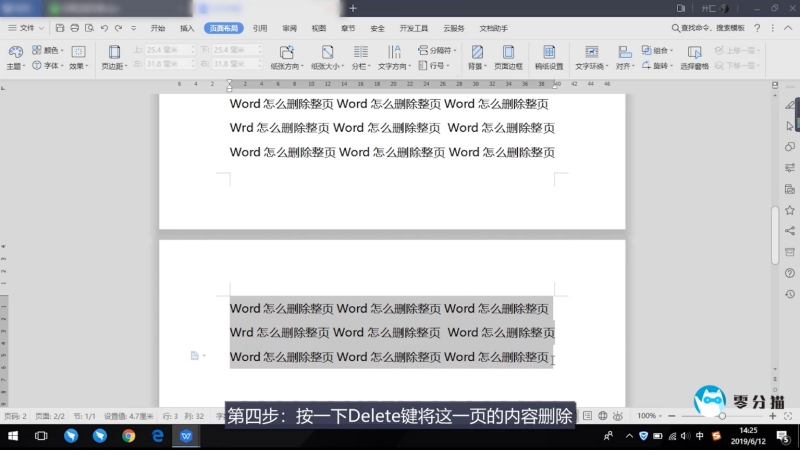The height and width of the screenshot is (450, 800).
Task: Collapse the ribbon with the chevron button
Action: tap(788, 28)
